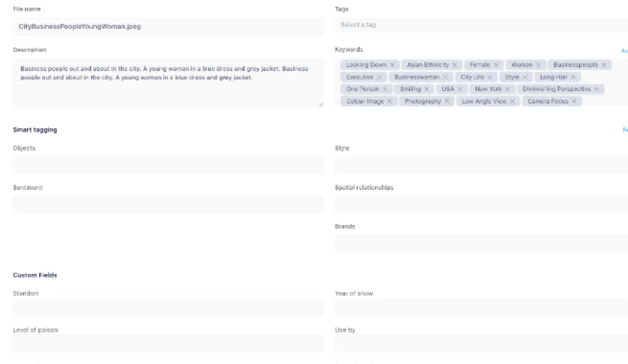Remove the Low Angle View keyword
Image resolution: width=628 pixels, height=364 pixels.
[512, 101]
